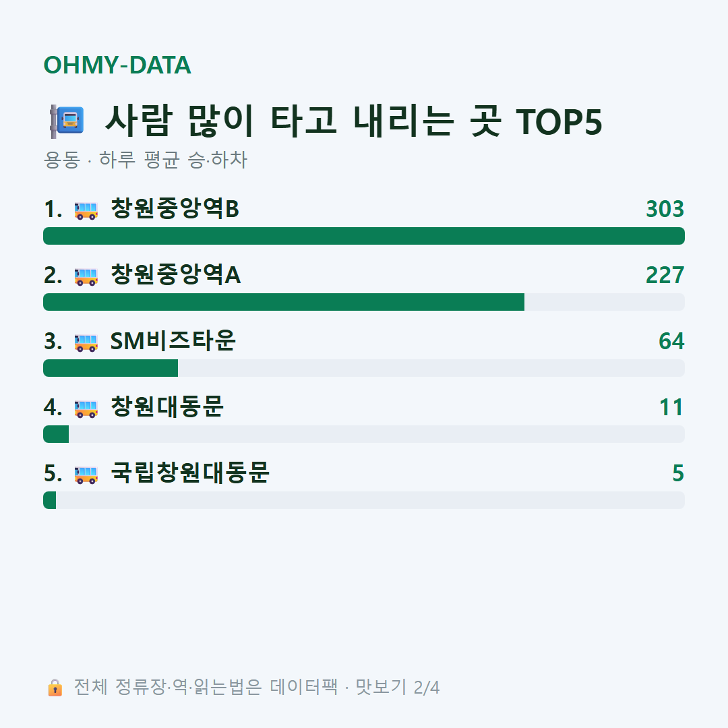Screen dimensions: 728x728
Task: Click the bus icon beside 창원대동문
Action: [86, 408]
